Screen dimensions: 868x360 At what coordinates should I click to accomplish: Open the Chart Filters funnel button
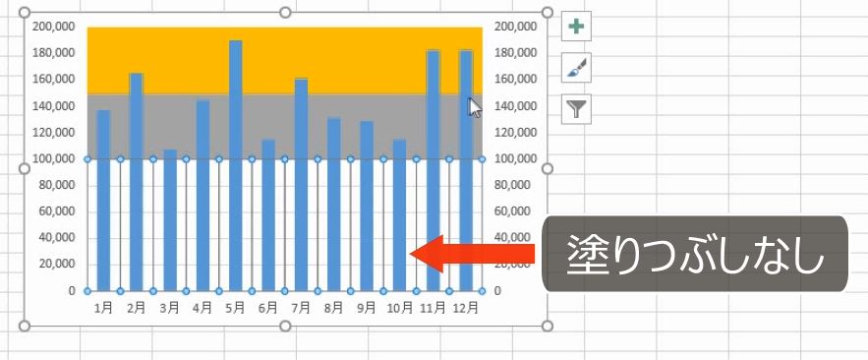point(576,108)
